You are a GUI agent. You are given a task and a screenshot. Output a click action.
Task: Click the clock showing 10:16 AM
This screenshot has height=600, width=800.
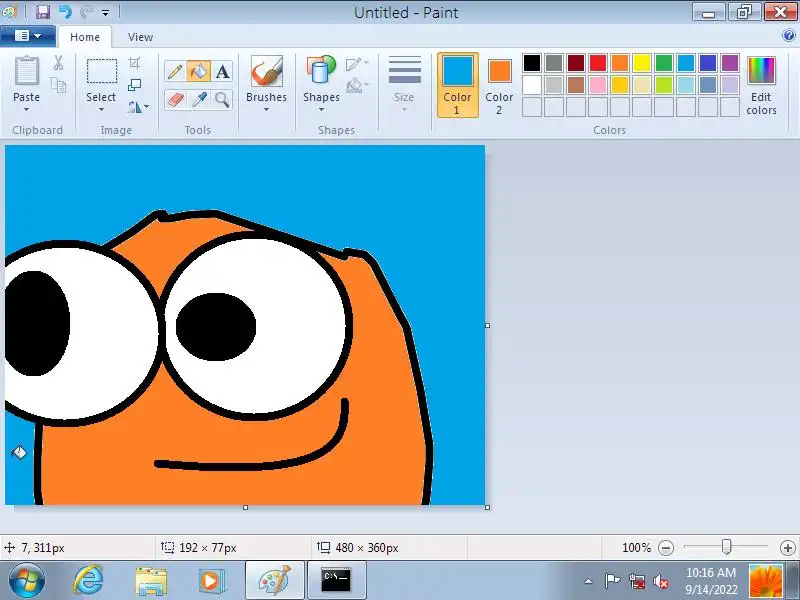(x=711, y=572)
